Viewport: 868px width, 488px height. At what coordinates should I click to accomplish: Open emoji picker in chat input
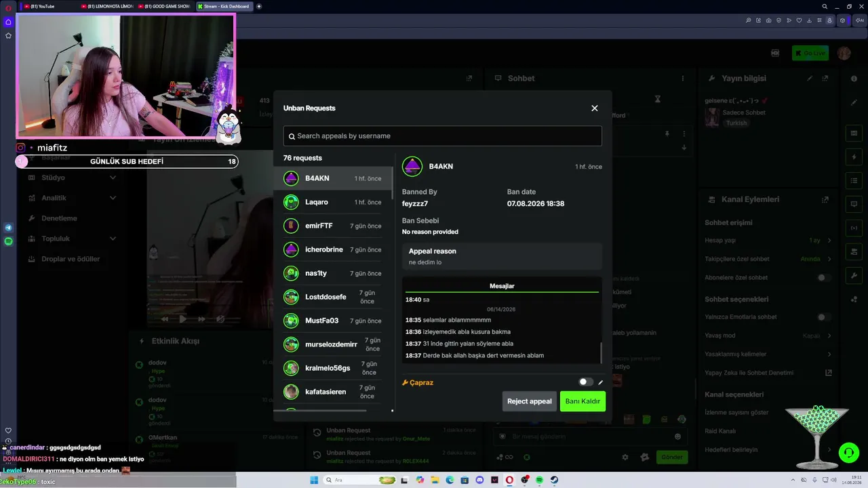(x=677, y=436)
